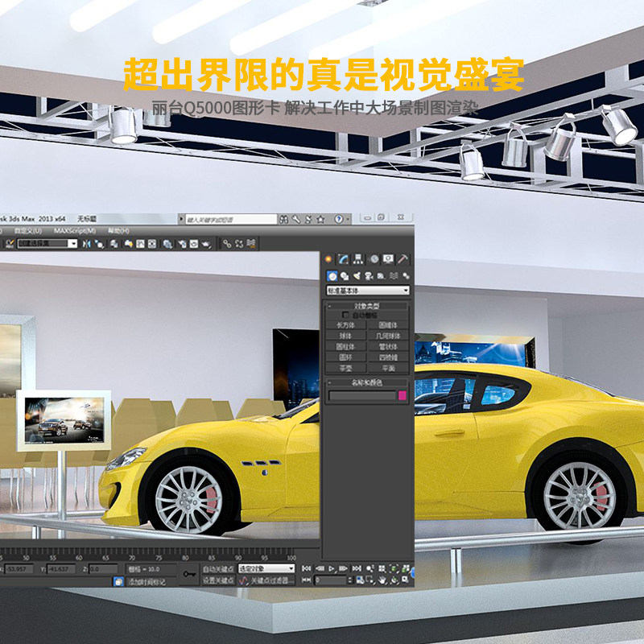Image resolution: width=644 pixels, height=644 pixels.
Task: Open the Utilities hammer tab
Action: pos(403,258)
